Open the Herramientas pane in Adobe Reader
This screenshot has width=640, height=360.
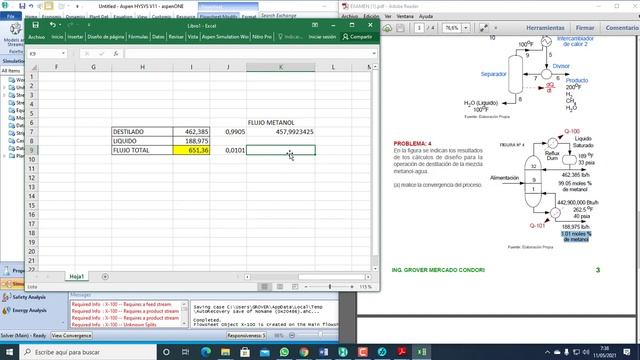tap(545, 28)
